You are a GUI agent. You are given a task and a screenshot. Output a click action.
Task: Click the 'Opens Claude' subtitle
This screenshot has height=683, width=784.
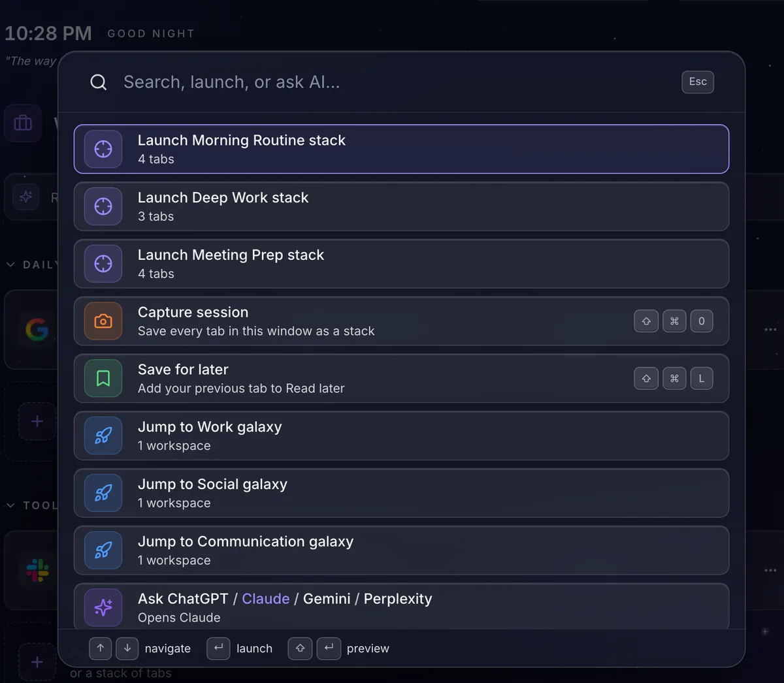point(179,618)
